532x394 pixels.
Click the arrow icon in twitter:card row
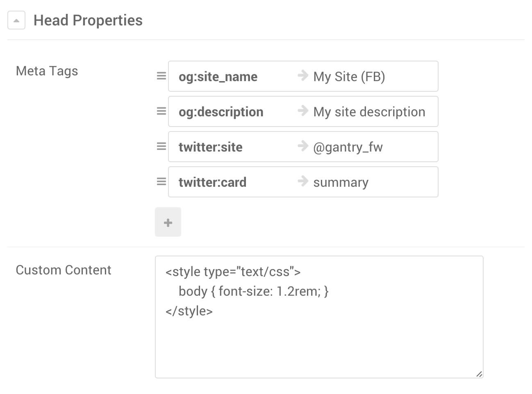coord(303,181)
